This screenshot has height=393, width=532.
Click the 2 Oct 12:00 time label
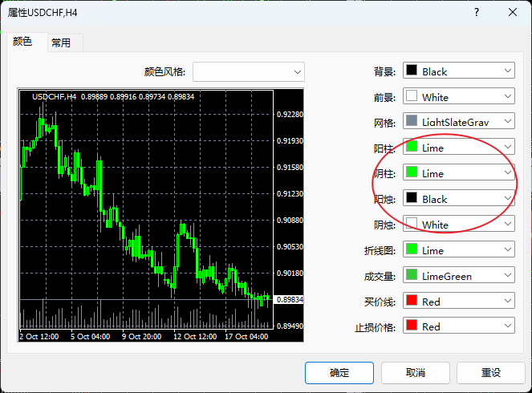pyautogui.click(x=39, y=337)
